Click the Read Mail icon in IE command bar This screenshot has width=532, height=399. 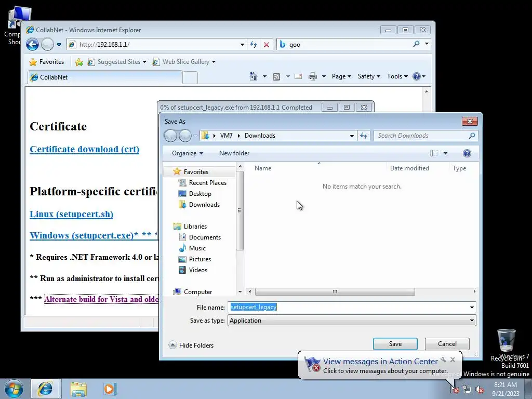coord(298,76)
